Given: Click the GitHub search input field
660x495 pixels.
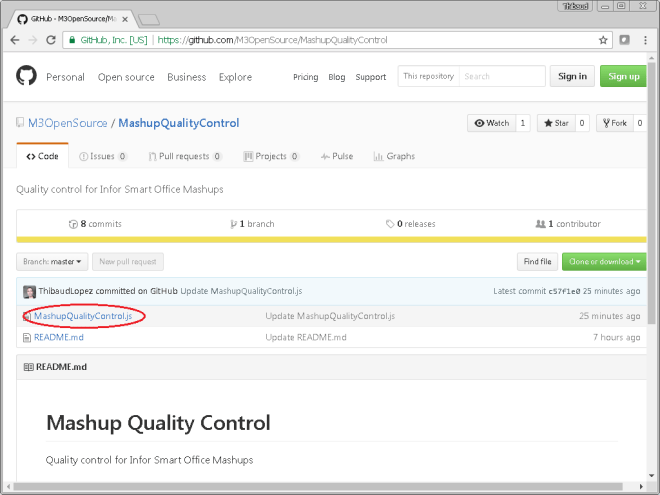Looking at the screenshot, I should 503,76.
